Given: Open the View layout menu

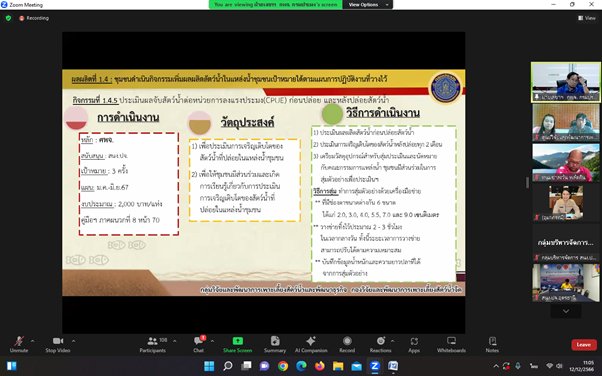Looking at the screenshot, I should point(587,18).
